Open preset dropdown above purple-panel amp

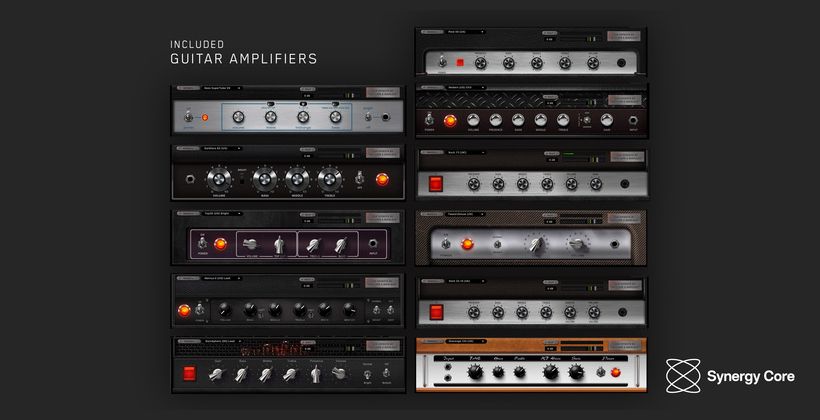(222, 214)
